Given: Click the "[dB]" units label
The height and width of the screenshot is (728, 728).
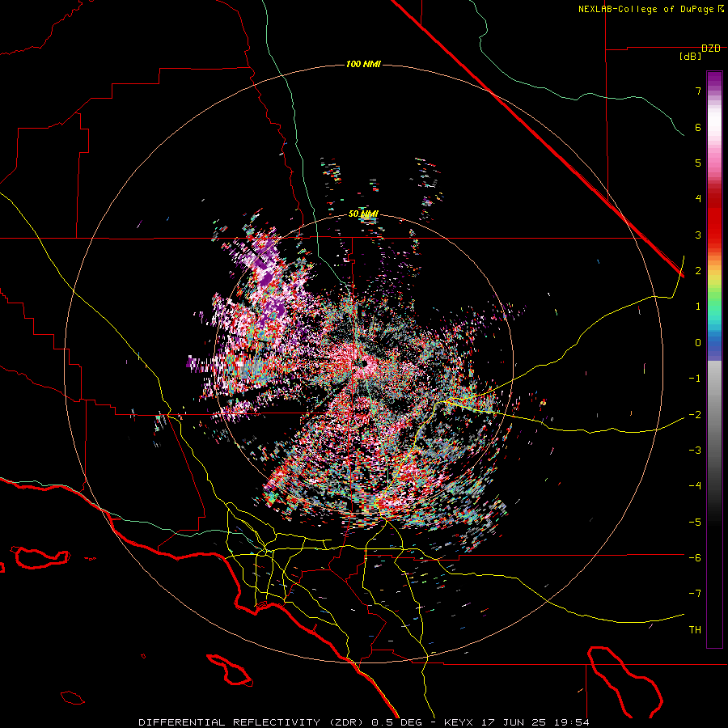Looking at the screenshot, I should pos(691,57).
